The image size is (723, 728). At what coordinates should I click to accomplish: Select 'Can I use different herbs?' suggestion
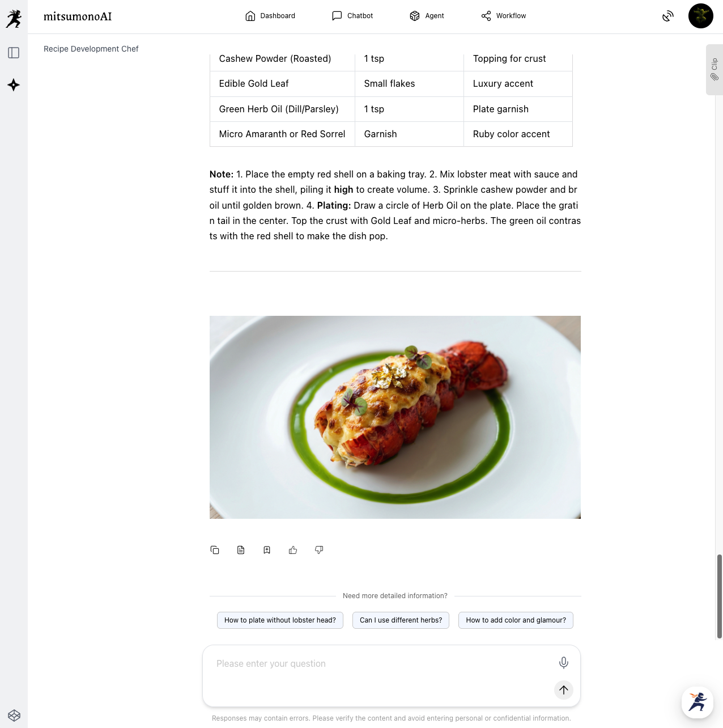401,620
